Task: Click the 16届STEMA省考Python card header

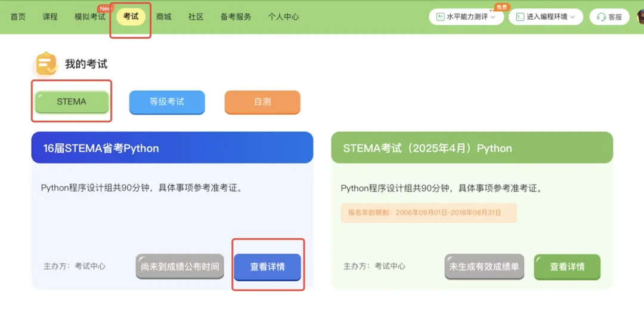Action: pyautogui.click(x=172, y=148)
